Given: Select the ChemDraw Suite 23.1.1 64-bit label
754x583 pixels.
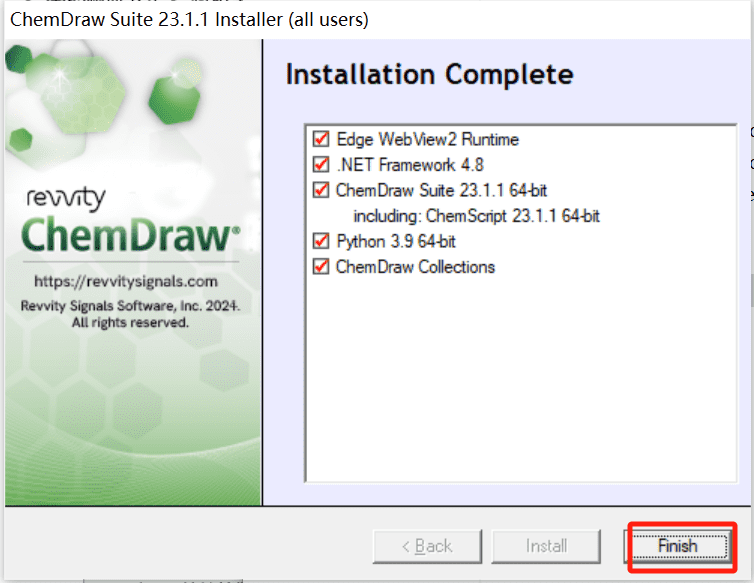Looking at the screenshot, I should tap(441, 190).
